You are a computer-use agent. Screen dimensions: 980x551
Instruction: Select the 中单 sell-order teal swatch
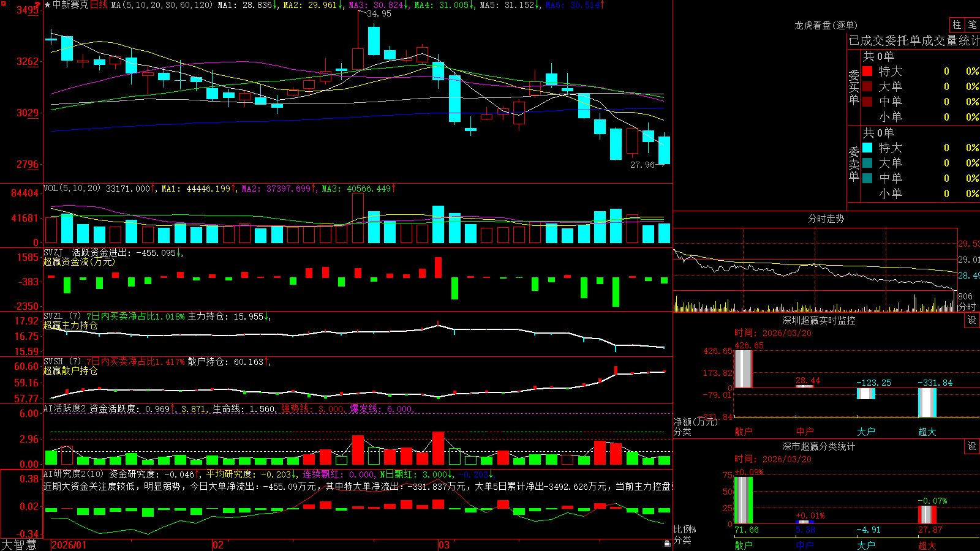click(x=867, y=178)
